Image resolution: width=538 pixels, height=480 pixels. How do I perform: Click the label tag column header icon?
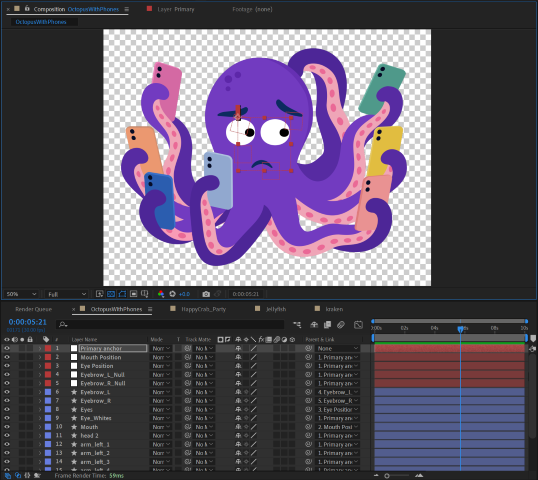46,339
